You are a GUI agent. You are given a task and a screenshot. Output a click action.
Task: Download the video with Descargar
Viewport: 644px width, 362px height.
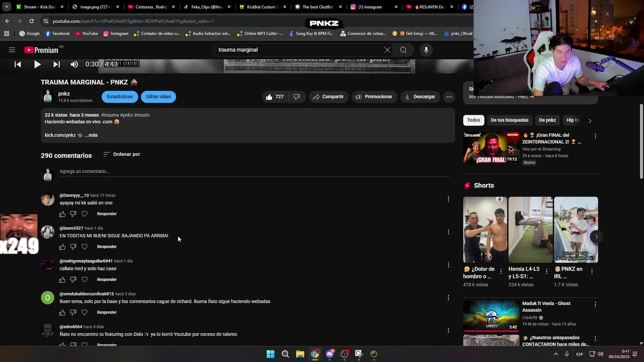tap(420, 97)
